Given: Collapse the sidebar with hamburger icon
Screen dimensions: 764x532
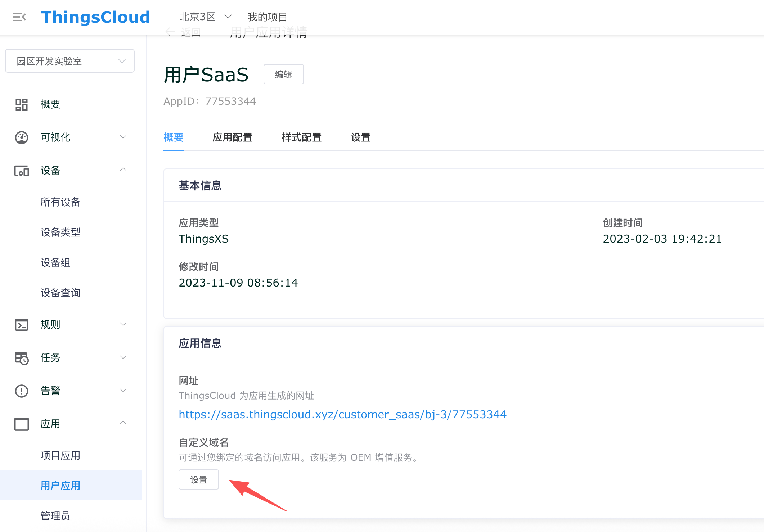Looking at the screenshot, I should click(x=19, y=17).
